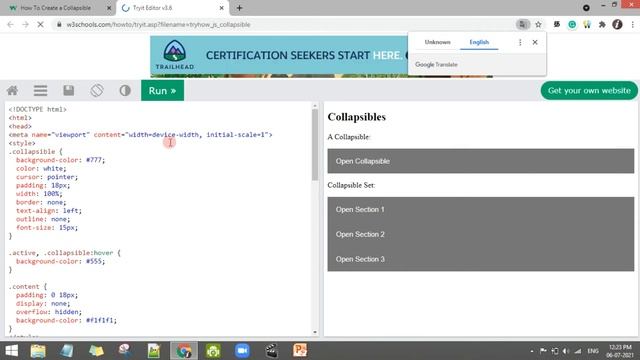Screen dimensions: 640x360
Task: Close the Tryit Editor tab
Action: point(222,8)
